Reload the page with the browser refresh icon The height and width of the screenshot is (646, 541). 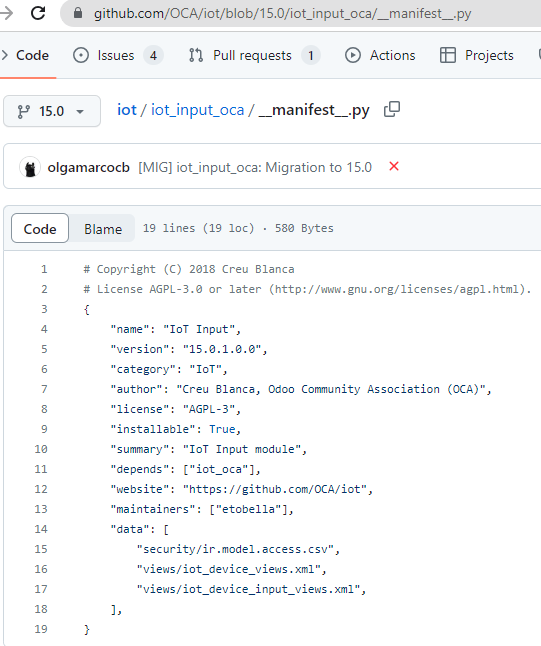[38, 13]
